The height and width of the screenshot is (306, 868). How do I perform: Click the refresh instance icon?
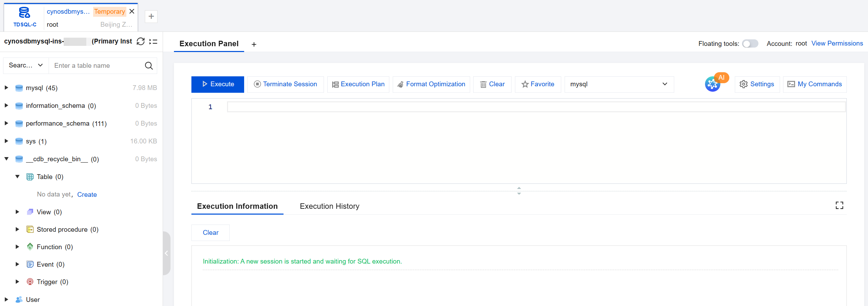(140, 41)
